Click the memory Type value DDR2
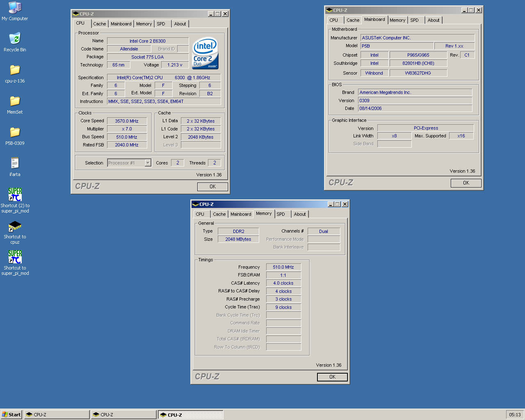 (x=238, y=231)
